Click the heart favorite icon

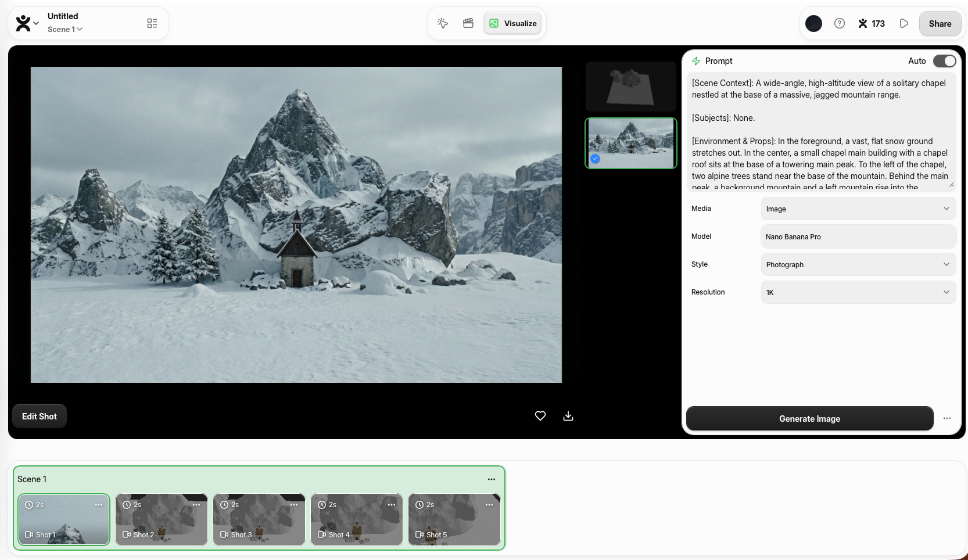(x=540, y=416)
